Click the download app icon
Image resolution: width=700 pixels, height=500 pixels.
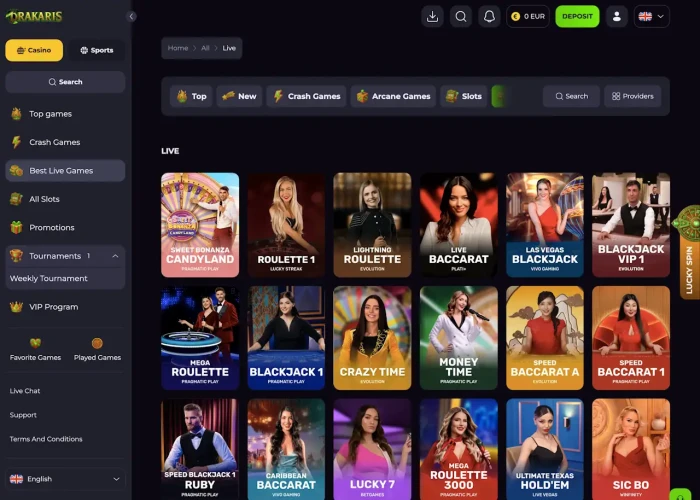tap(432, 17)
